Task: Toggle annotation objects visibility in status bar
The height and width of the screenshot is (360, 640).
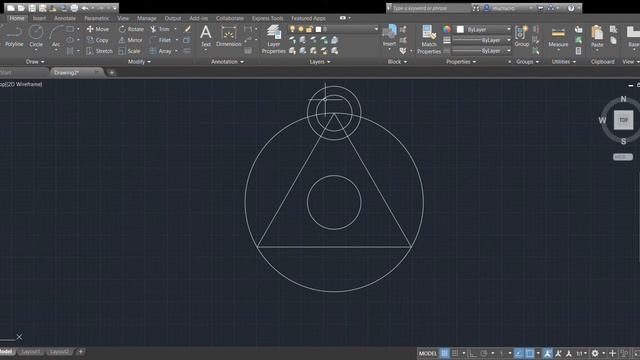Action: click(x=547, y=353)
